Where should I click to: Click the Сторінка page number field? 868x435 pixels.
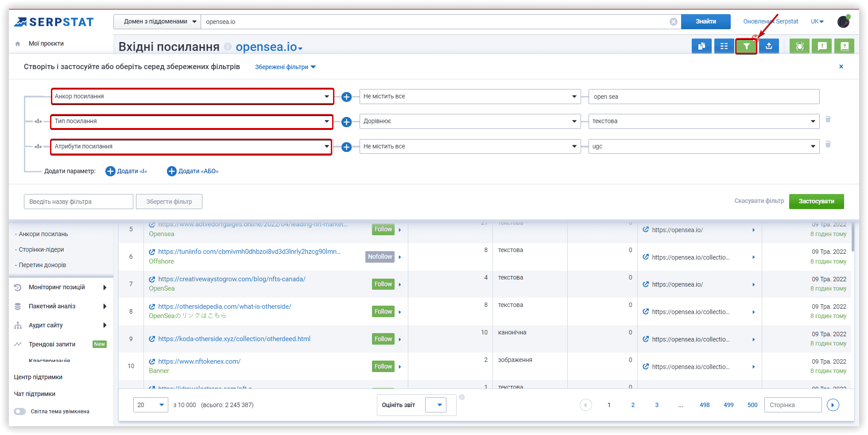point(793,405)
